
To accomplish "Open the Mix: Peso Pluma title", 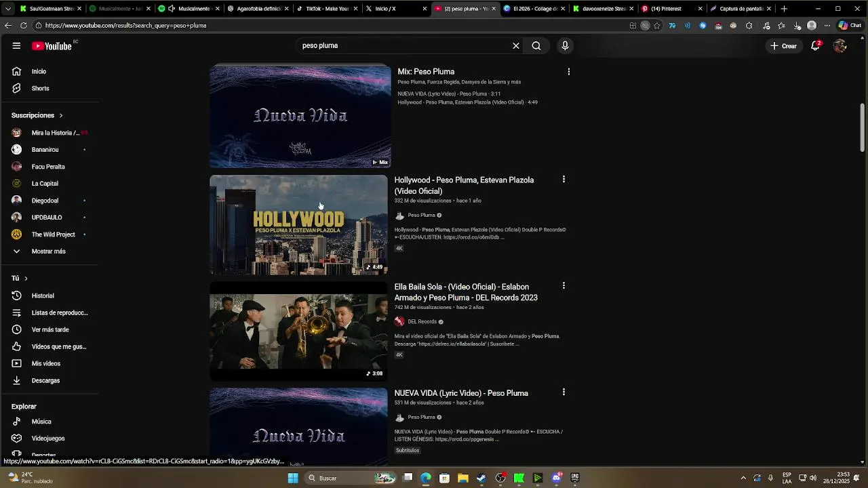I will pyautogui.click(x=426, y=72).
